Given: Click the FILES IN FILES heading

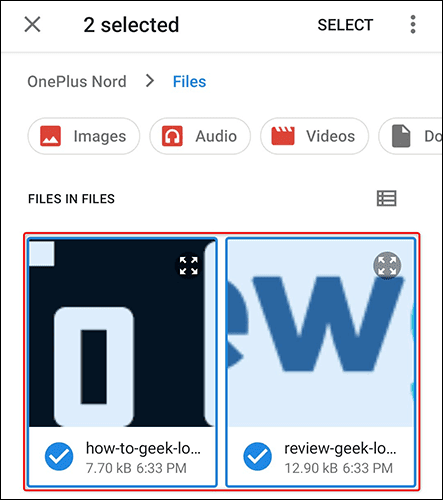Looking at the screenshot, I should tap(71, 199).
